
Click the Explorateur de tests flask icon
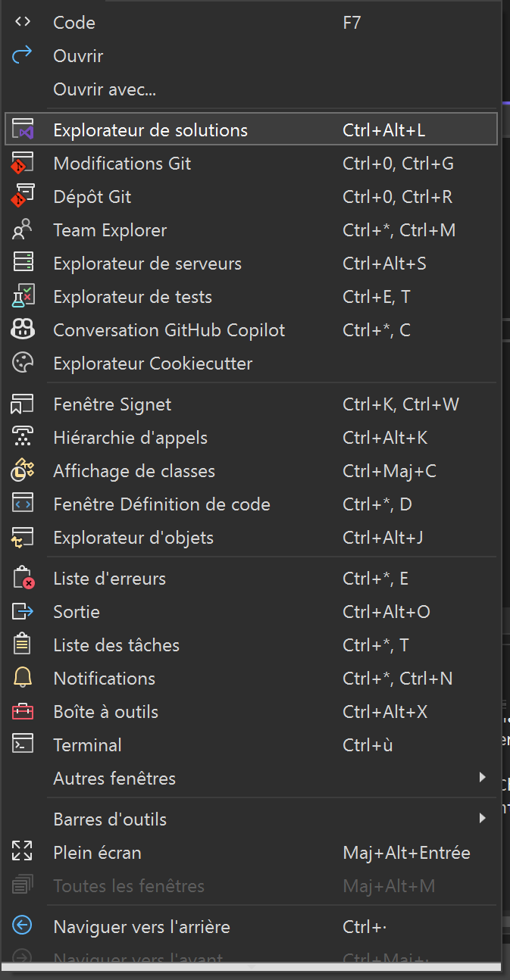coord(23,297)
